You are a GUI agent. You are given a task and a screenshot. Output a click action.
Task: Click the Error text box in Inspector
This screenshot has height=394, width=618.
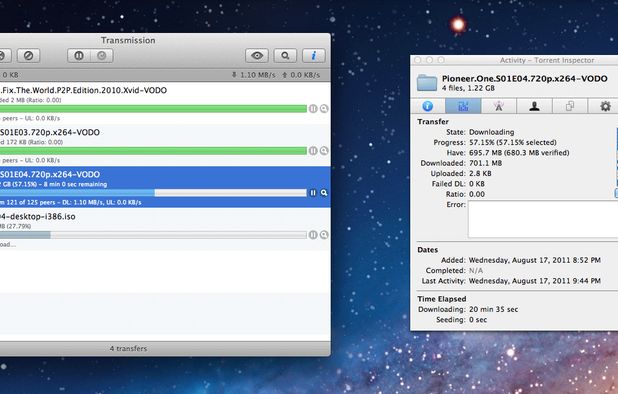pos(543,219)
